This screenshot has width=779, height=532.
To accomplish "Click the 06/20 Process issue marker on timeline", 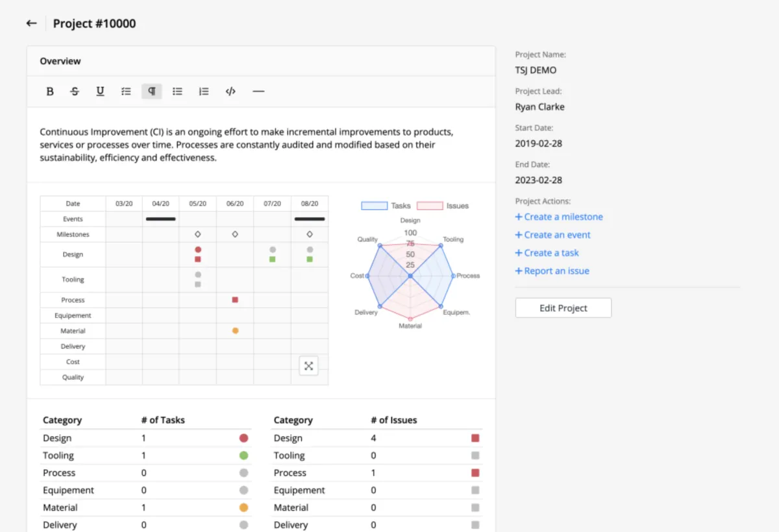I will coord(235,300).
